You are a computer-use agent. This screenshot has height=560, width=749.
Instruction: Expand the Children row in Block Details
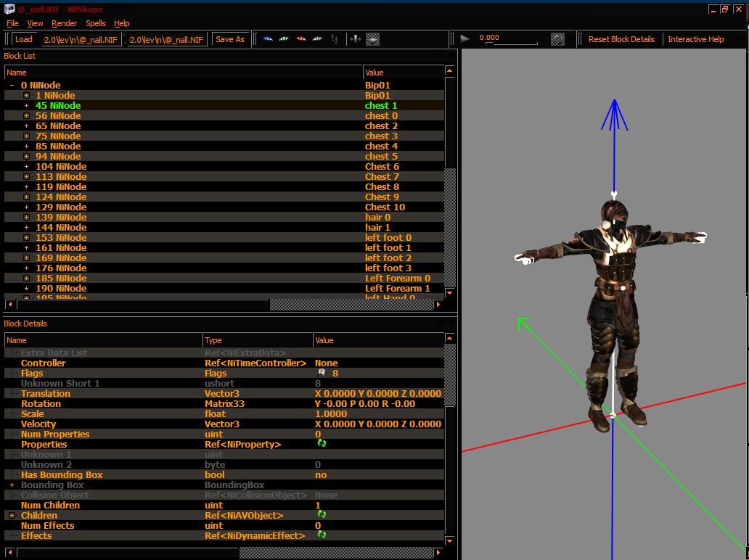pos(12,516)
